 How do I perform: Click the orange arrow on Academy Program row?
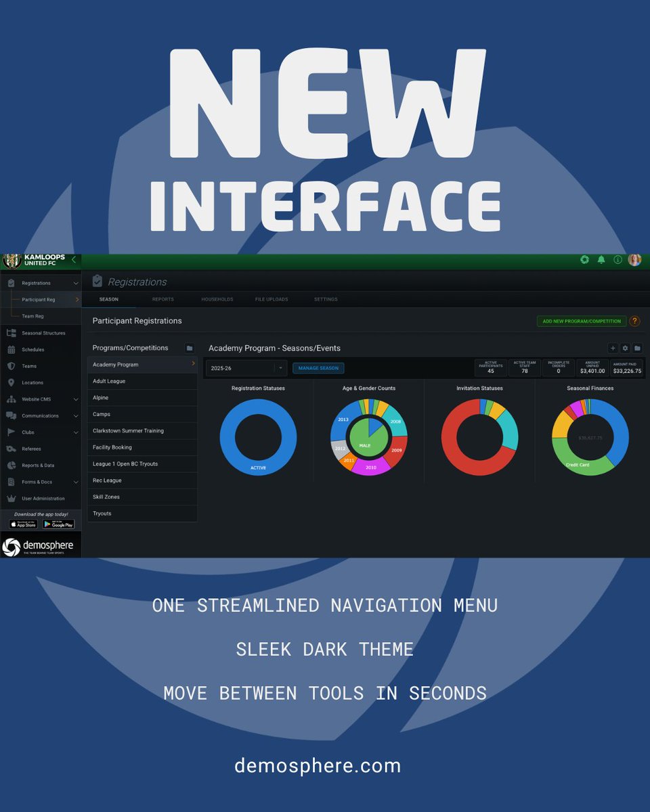point(193,364)
